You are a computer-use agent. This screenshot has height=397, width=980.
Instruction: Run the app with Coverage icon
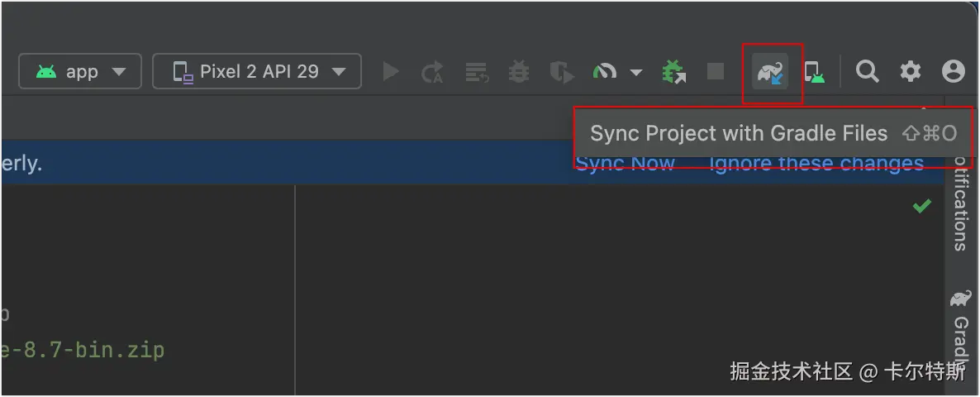pyautogui.click(x=562, y=73)
